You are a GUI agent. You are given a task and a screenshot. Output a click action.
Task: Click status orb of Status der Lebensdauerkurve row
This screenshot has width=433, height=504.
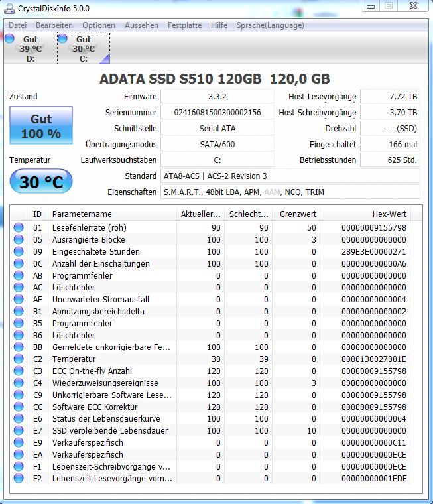coord(19,418)
